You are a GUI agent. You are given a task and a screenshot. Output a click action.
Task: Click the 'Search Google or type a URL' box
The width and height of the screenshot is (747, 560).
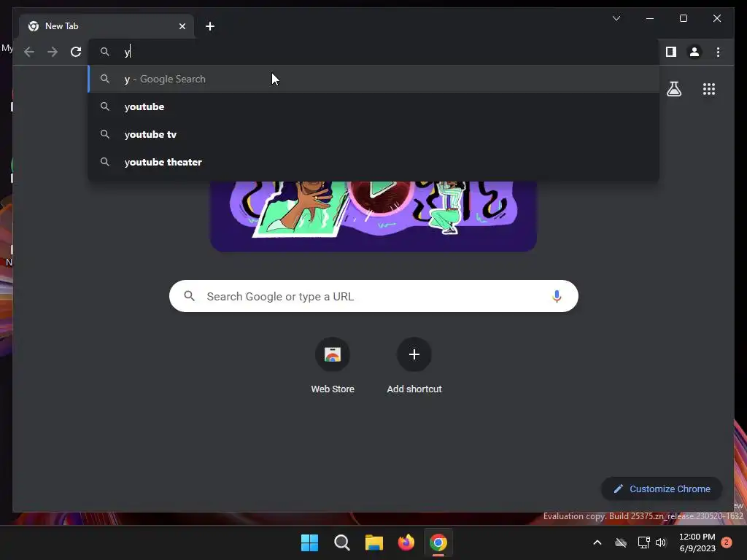coord(373,296)
